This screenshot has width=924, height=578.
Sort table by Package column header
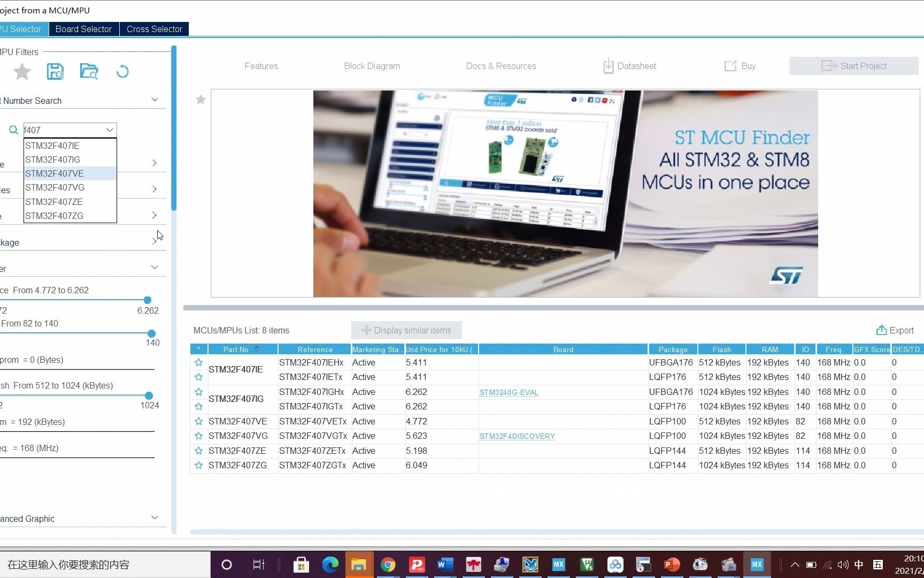coord(673,349)
